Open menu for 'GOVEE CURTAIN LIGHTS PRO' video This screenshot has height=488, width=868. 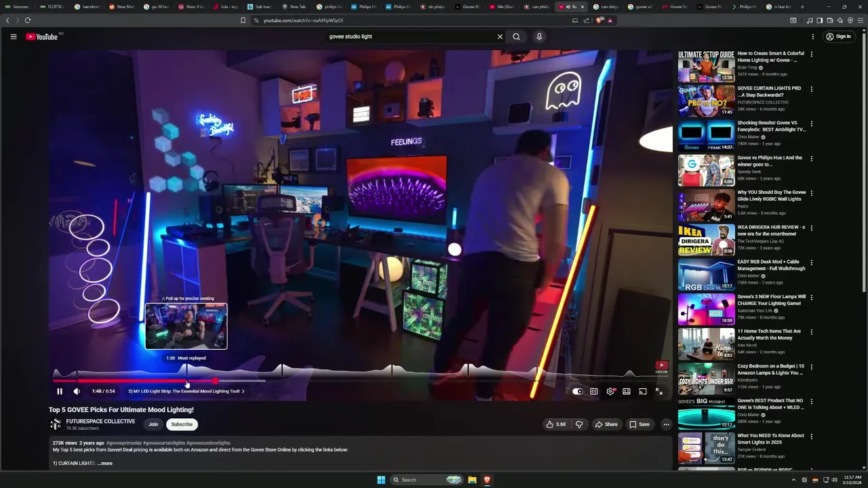[811, 89]
